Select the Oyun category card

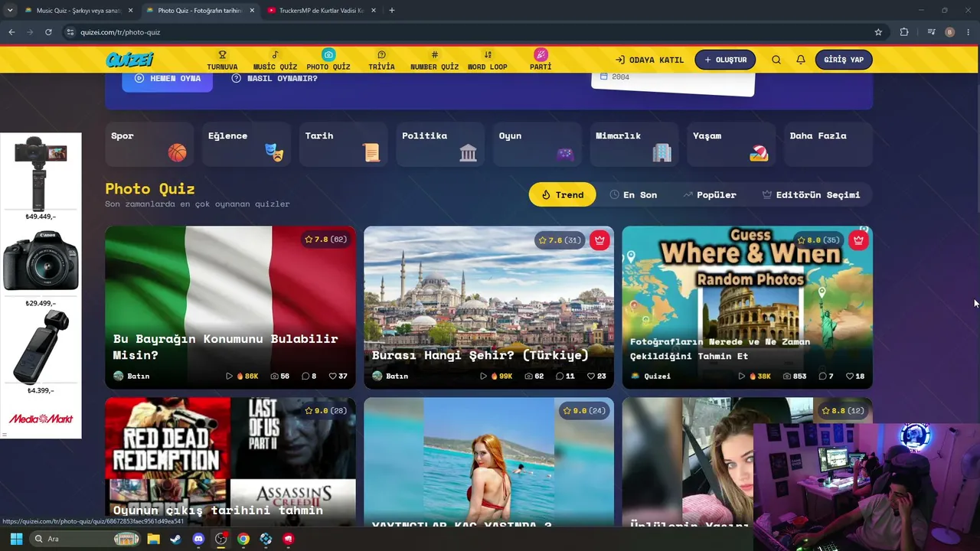point(537,144)
